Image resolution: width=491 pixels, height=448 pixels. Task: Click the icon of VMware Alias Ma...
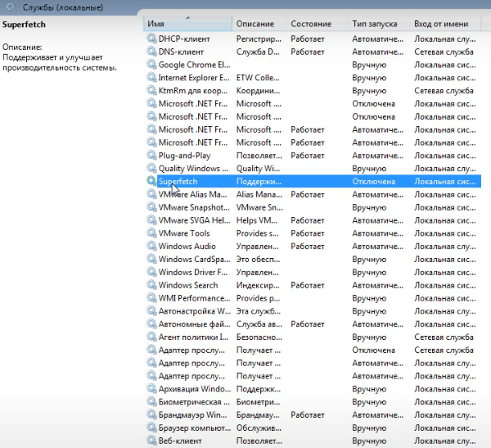click(x=151, y=194)
